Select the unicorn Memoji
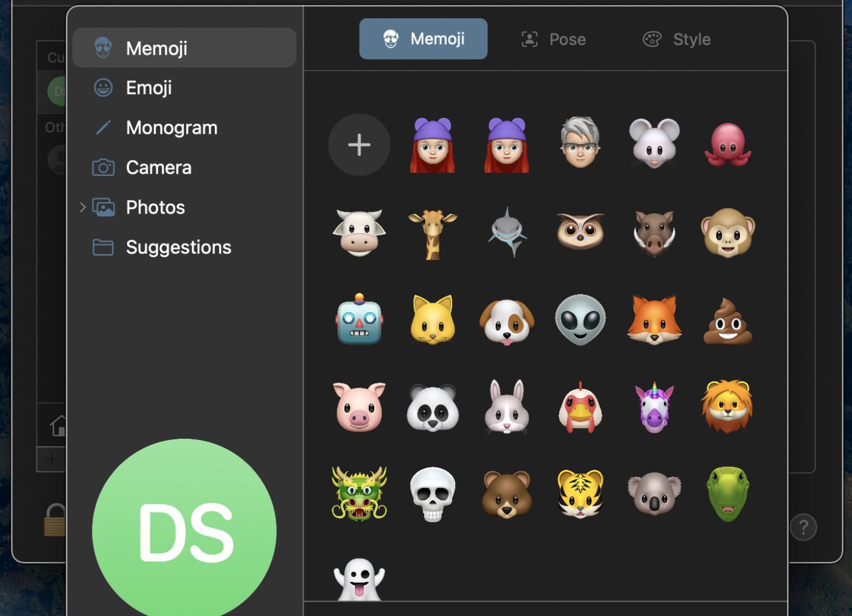Image resolution: width=852 pixels, height=616 pixels. click(x=654, y=407)
